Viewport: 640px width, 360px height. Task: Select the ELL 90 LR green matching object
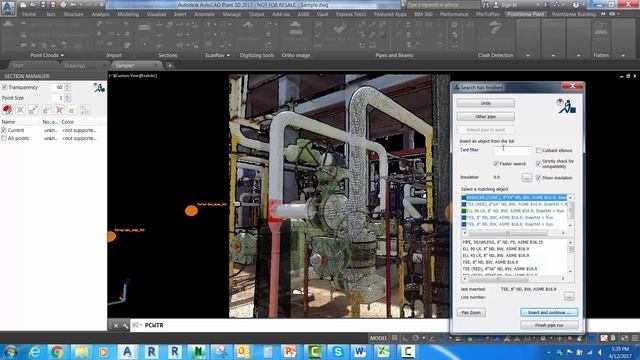(513, 211)
